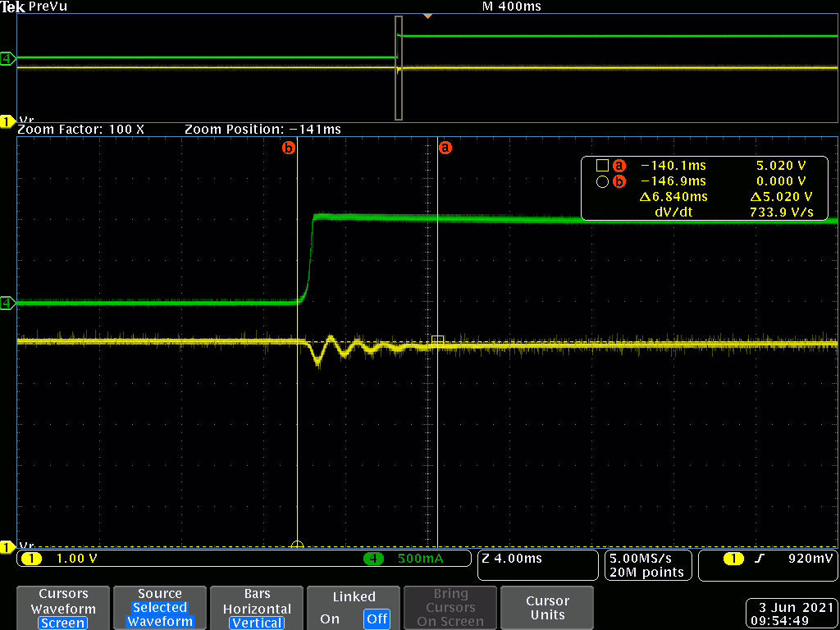This screenshot has width=840, height=630.
Task: Click the record length readout 20M points
Action: click(x=647, y=572)
